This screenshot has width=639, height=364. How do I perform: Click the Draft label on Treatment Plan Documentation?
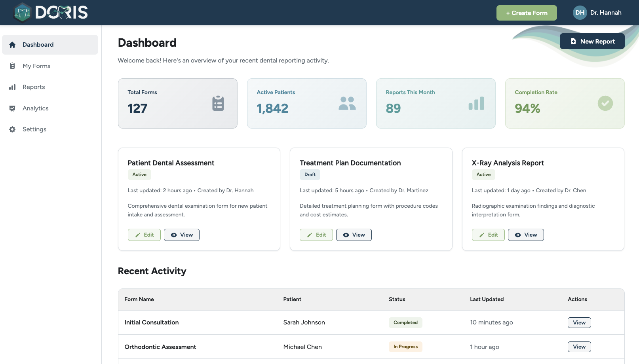tap(310, 174)
